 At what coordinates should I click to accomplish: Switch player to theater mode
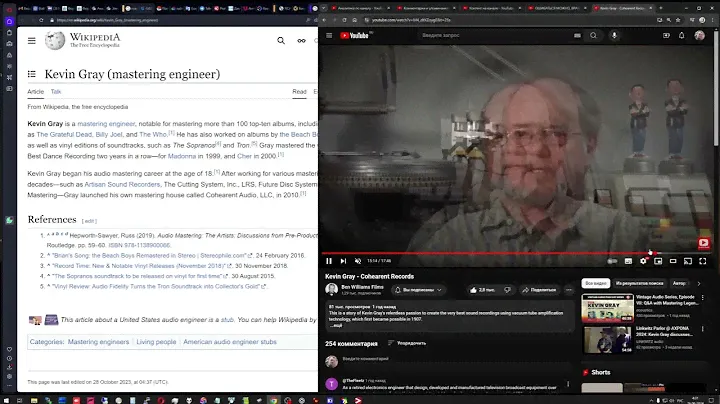[x=674, y=261]
